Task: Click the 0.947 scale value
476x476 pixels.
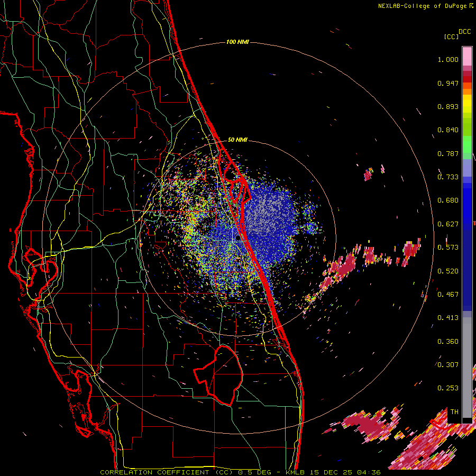Action: click(x=448, y=83)
